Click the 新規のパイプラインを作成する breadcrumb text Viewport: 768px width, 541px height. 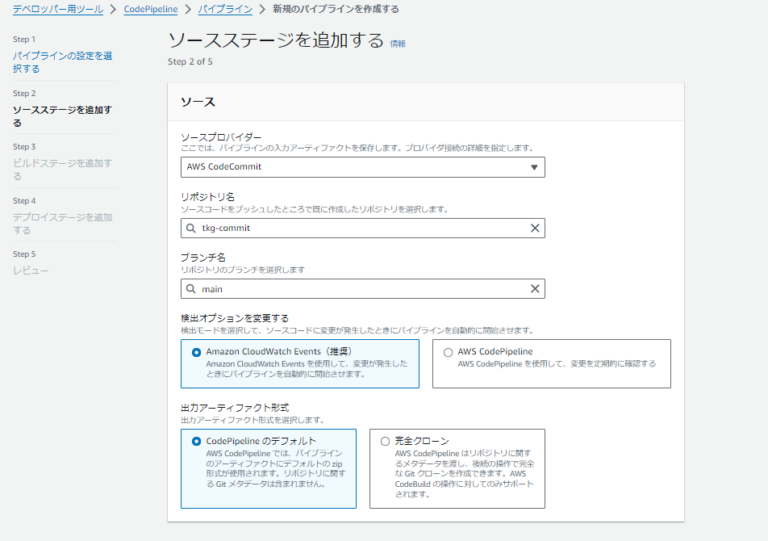(x=336, y=9)
